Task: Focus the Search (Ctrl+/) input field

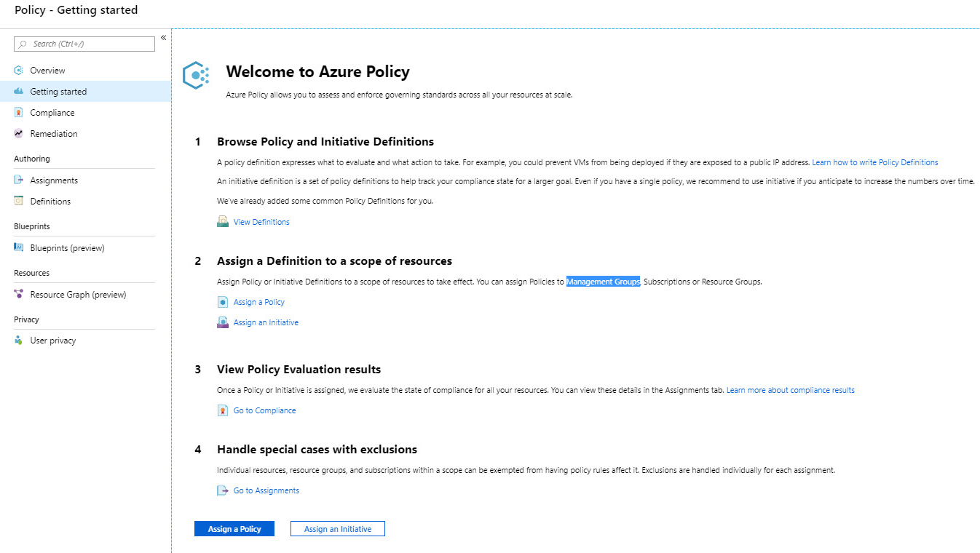Action: pyautogui.click(x=84, y=44)
